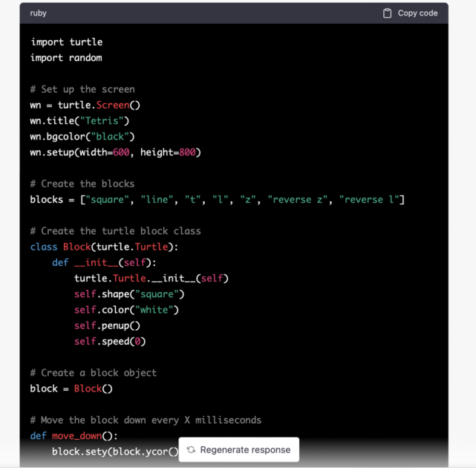Click the 'self.speed(0)' line
476x468 pixels.
click(110, 342)
